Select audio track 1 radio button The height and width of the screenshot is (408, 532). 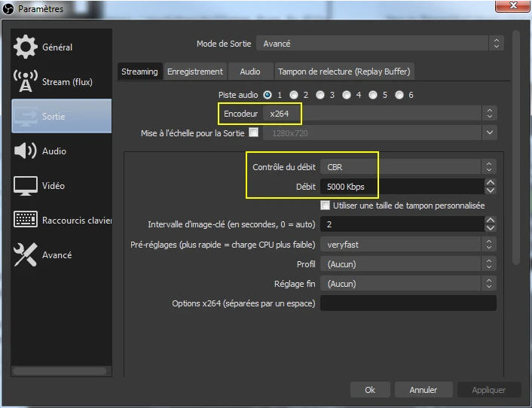click(268, 95)
